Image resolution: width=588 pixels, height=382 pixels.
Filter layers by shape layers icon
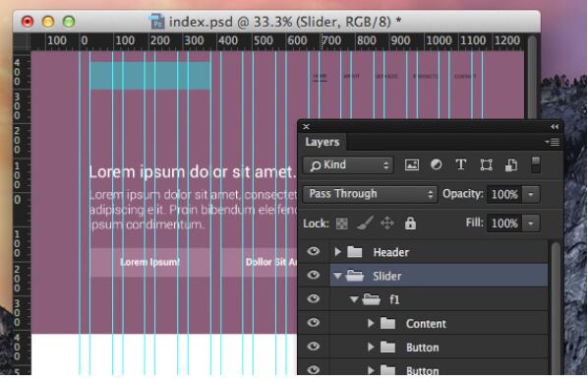tap(486, 164)
